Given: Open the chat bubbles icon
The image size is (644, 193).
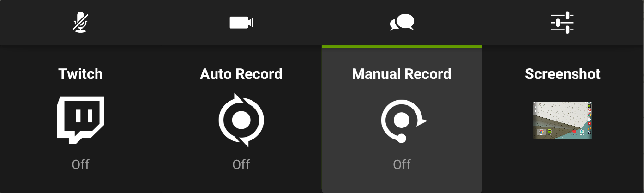Looking at the screenshot, I should coord(402,23).
